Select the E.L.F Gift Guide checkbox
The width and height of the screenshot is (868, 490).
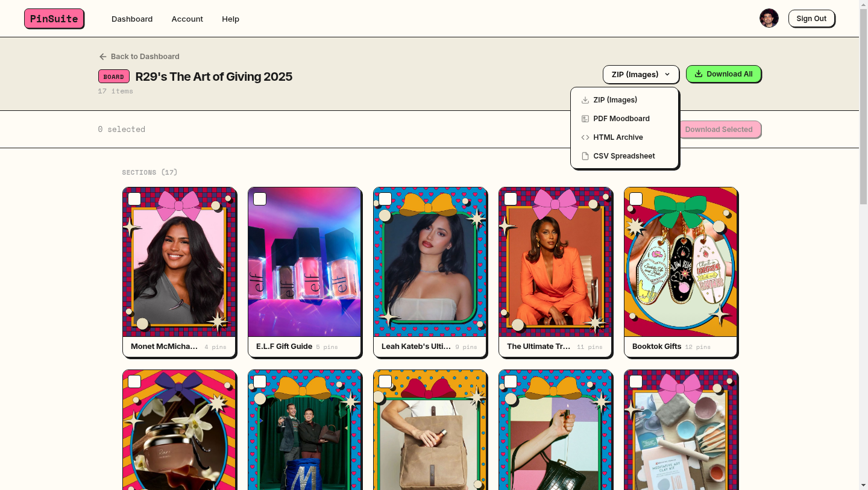pyautogui.click(x=259, y=198)
